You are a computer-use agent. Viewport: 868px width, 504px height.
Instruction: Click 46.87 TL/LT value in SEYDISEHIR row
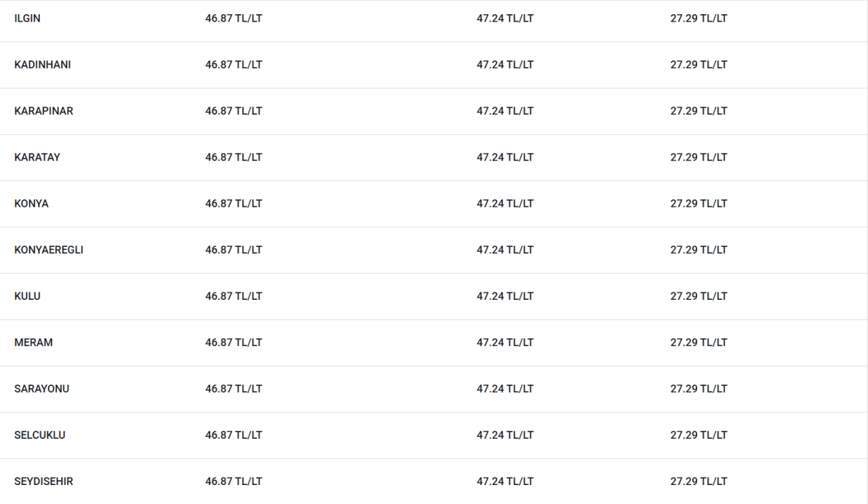click(234, 481)
